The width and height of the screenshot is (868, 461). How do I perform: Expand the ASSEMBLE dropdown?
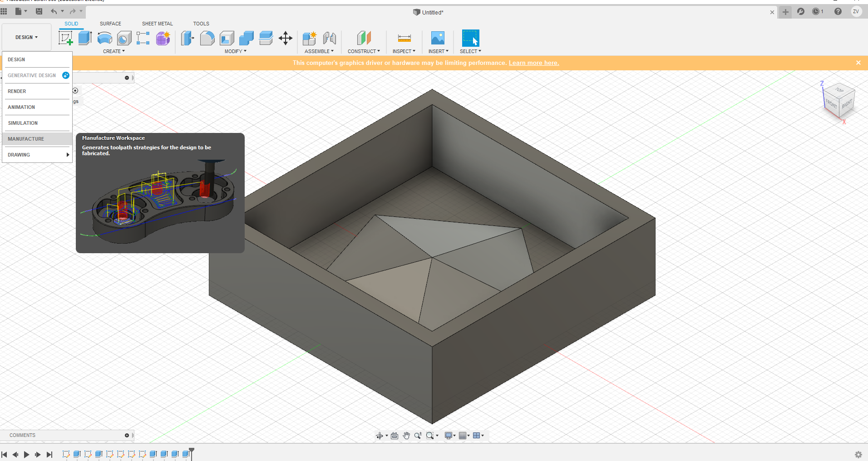pos(319,51)
